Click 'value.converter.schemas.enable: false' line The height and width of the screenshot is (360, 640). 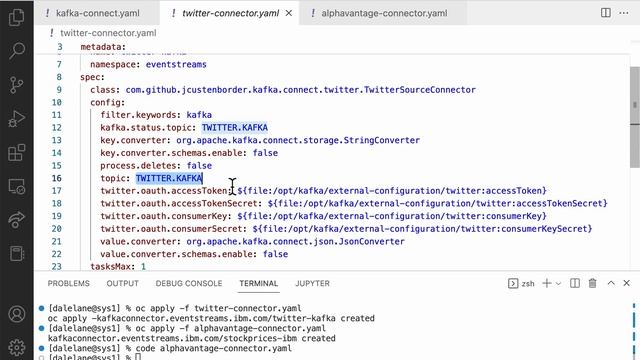[194, 254]
